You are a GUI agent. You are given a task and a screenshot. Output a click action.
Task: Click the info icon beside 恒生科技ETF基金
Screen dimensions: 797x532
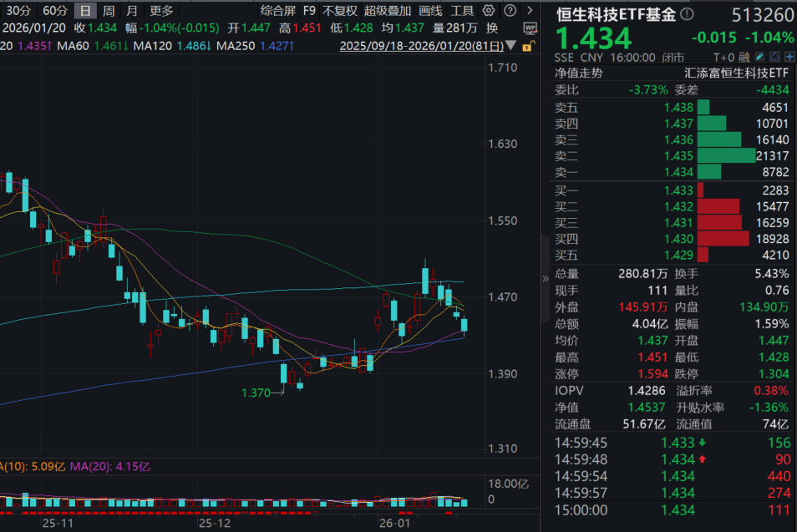687,15
